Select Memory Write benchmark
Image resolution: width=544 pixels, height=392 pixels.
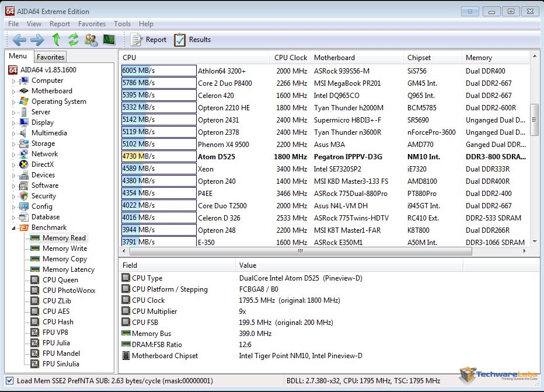pos(64,249)
